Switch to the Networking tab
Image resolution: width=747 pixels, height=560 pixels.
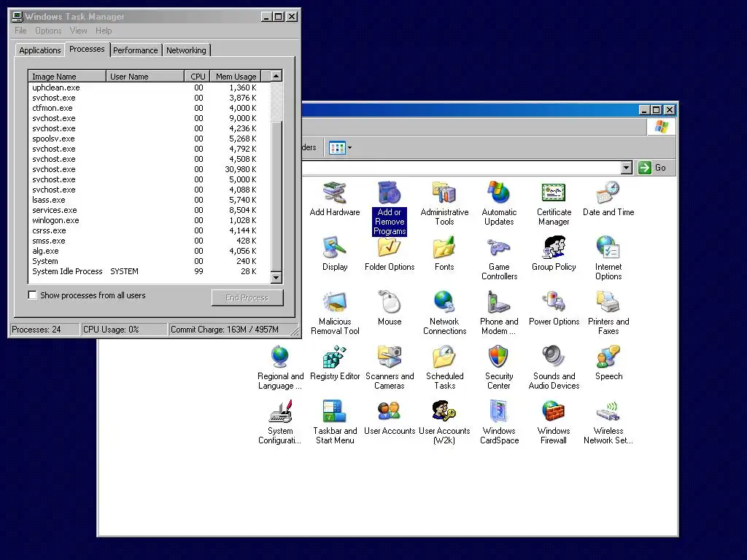(186, 50)
